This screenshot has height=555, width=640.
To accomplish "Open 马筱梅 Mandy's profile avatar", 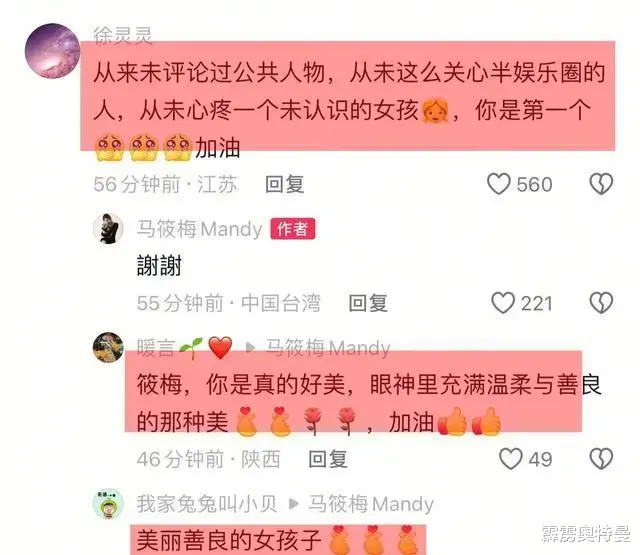I will (108, 229).
